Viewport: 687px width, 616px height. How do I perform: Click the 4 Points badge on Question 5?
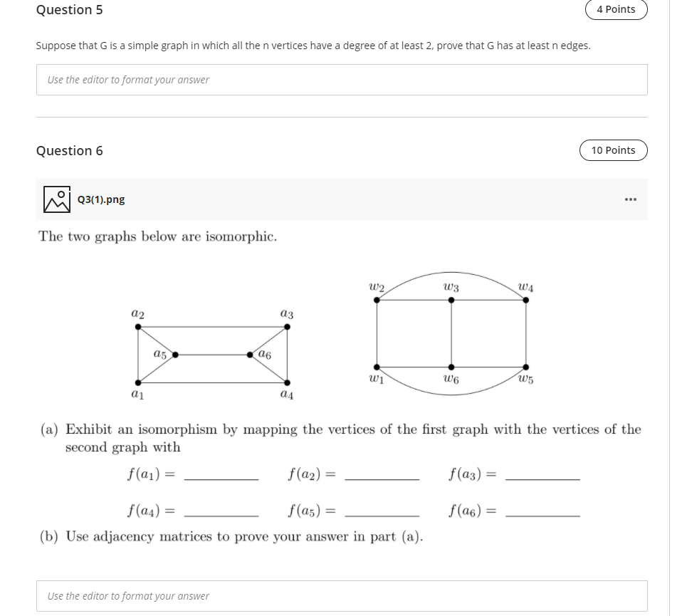click(x=616, y=9)
